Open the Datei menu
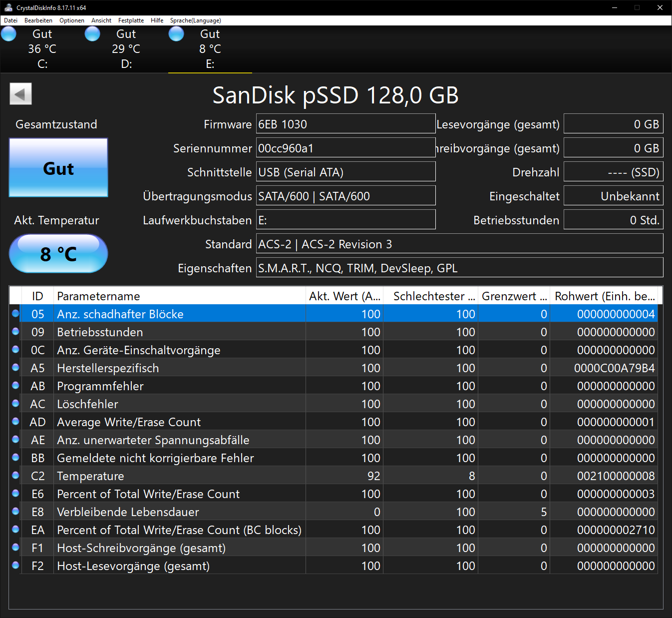 (x=11, y=20)
